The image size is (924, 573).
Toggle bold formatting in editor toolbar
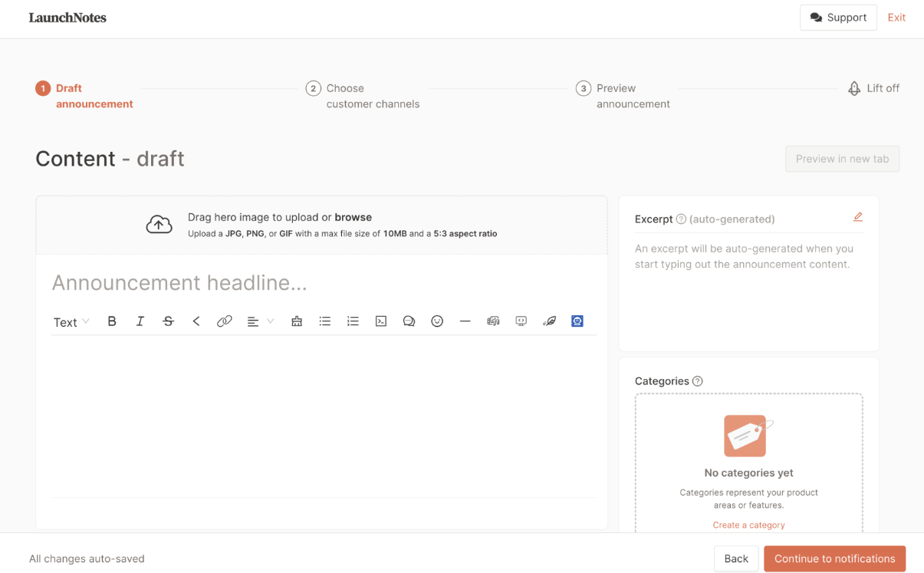112,321
